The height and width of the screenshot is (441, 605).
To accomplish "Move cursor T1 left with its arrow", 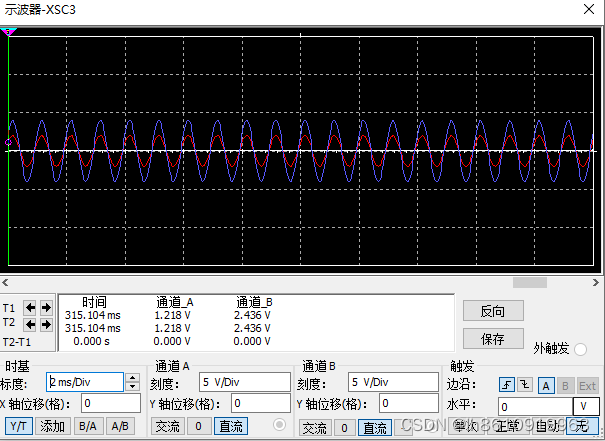I will (x=30, y=308).
